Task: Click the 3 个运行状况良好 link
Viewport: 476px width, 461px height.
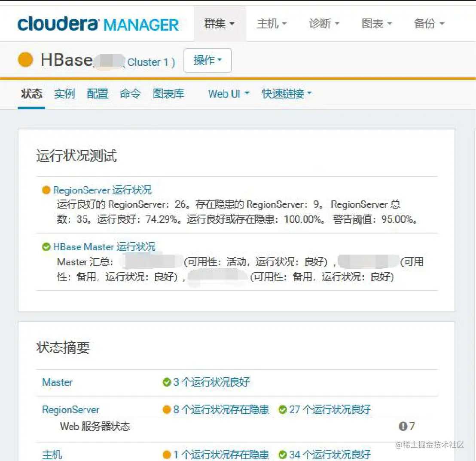Action: (x=212, y=382)
